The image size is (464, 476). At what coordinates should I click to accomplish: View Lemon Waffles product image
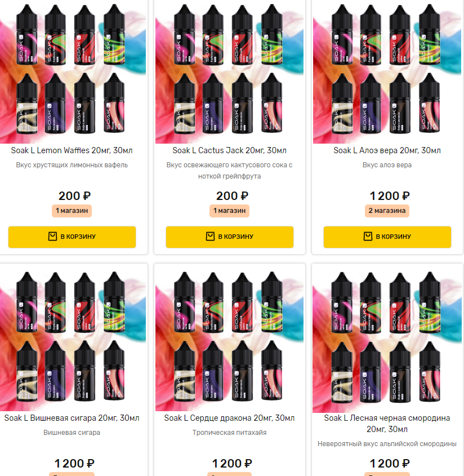click(73, 72)
